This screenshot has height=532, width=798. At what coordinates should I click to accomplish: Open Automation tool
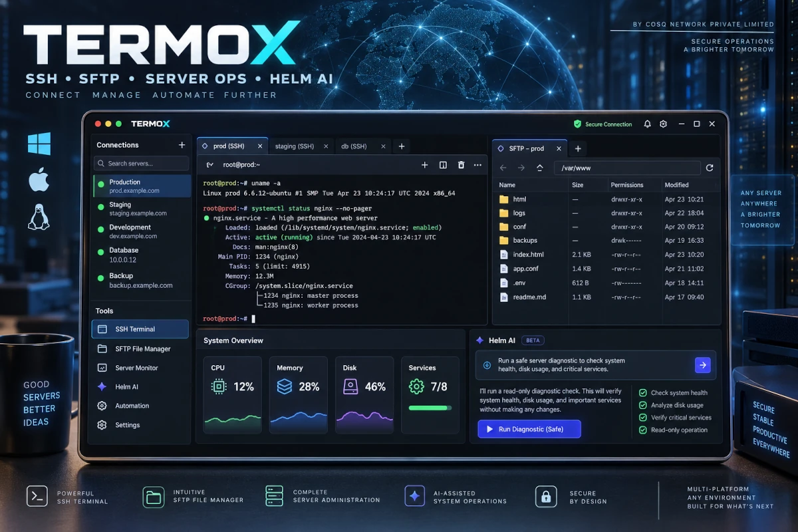tap(140, 406)
